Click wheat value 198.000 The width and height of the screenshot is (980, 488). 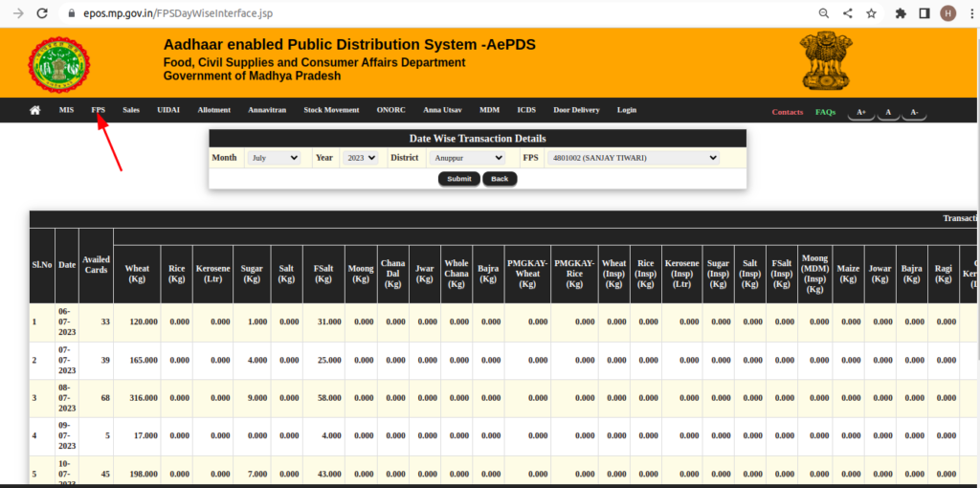(x=144, y=474)
